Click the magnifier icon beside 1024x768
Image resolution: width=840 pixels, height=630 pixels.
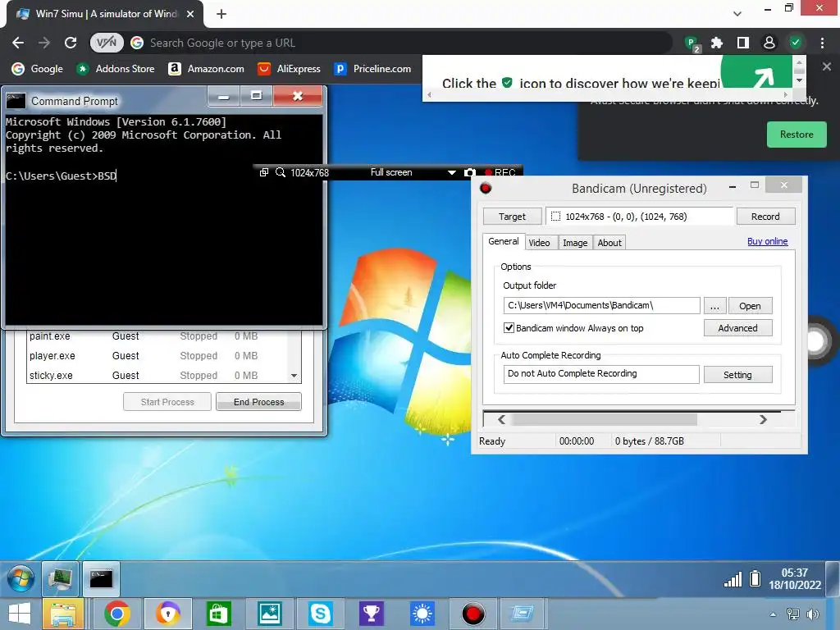(x=281, y=172)
